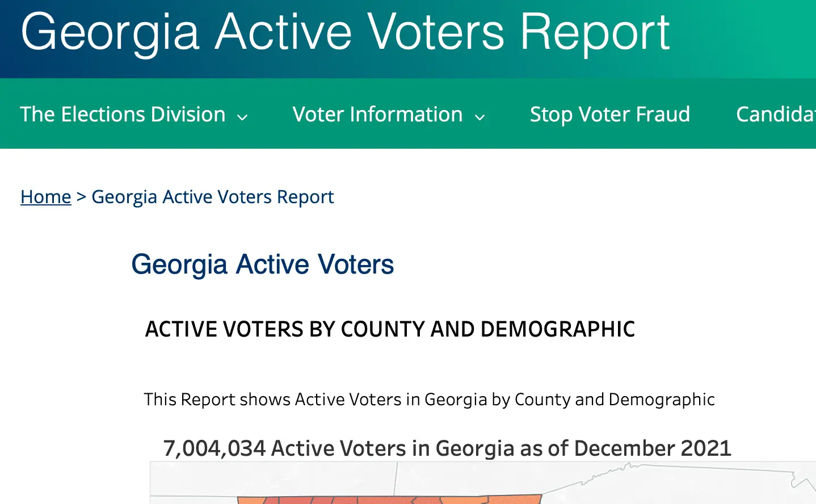
Task: Click the blue Georgia Active Voters heading
Action: coord(263,264)
